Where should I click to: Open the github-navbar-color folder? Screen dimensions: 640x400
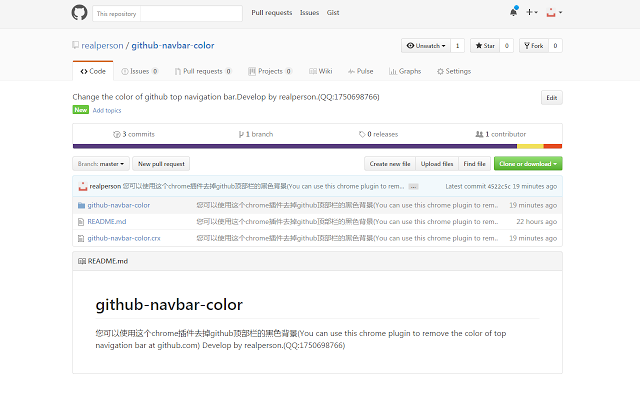[119, 205]
